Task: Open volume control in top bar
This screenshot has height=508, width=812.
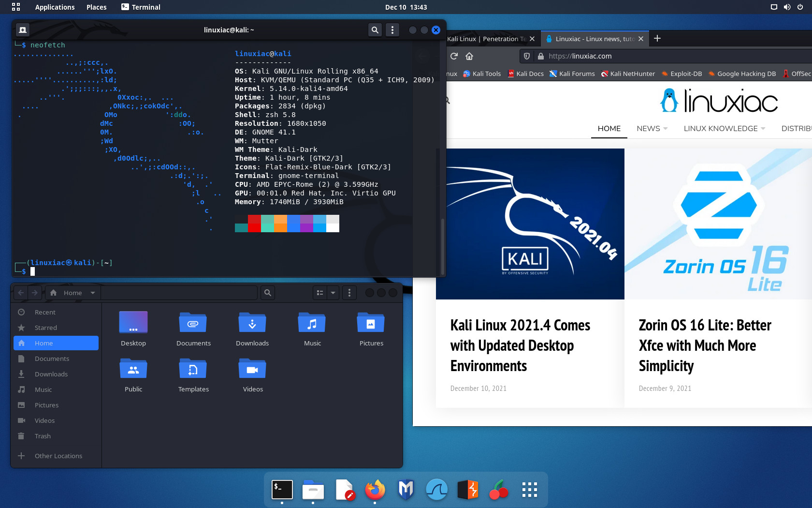Action: (787, 7)
